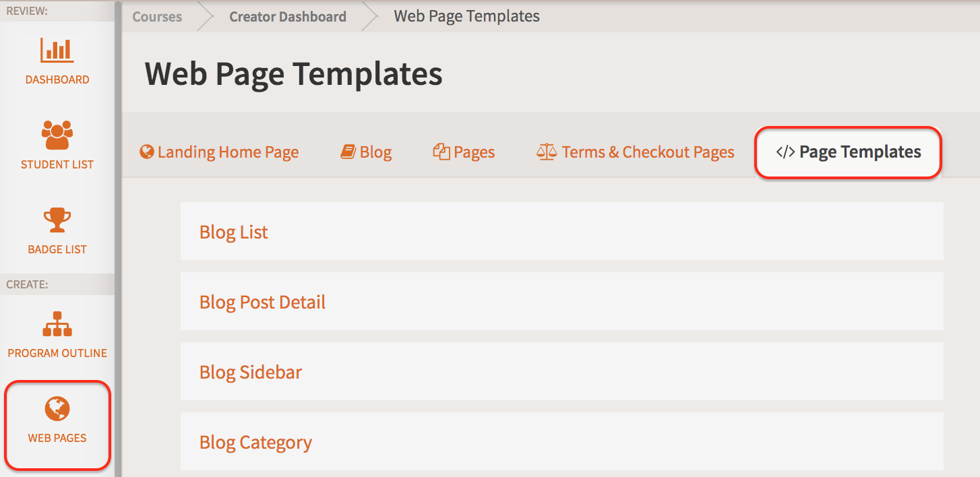Click the book icon next to Blog

348,152
